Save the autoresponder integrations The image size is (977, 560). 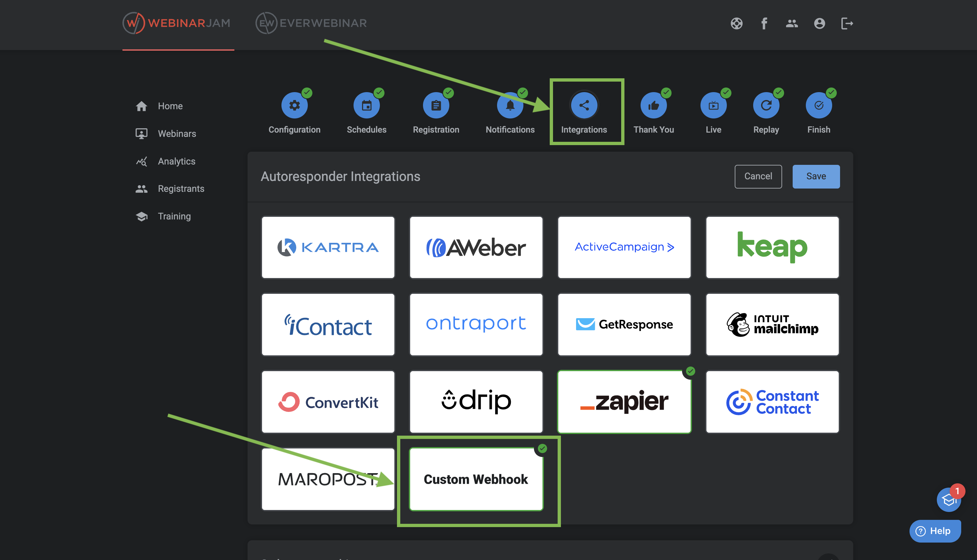[x=816, y=177]
